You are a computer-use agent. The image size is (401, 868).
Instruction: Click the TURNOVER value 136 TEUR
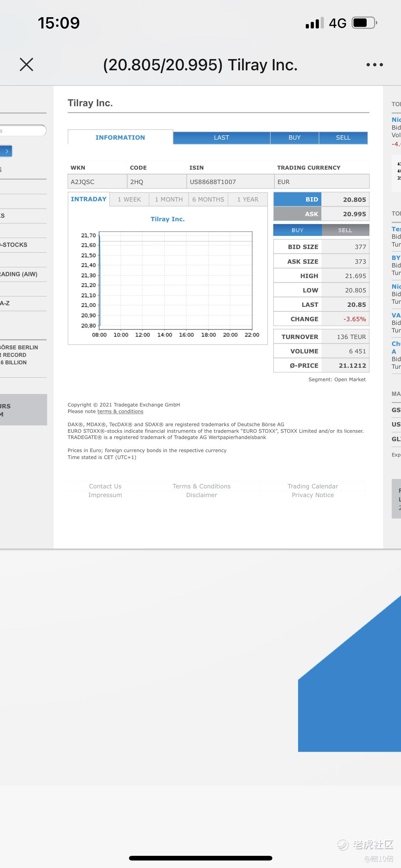click(351, 337)
